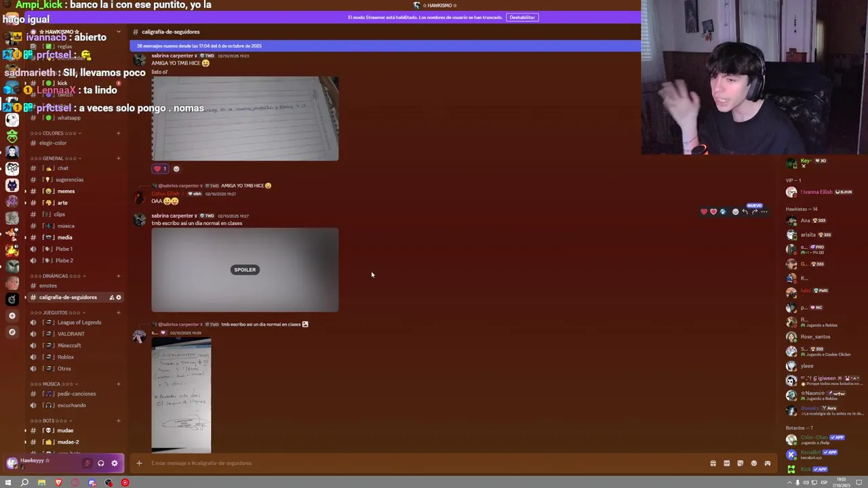Screen dimensions: 868x488
Task: Open Brave browser from taskbar
Action: point(58,483)
